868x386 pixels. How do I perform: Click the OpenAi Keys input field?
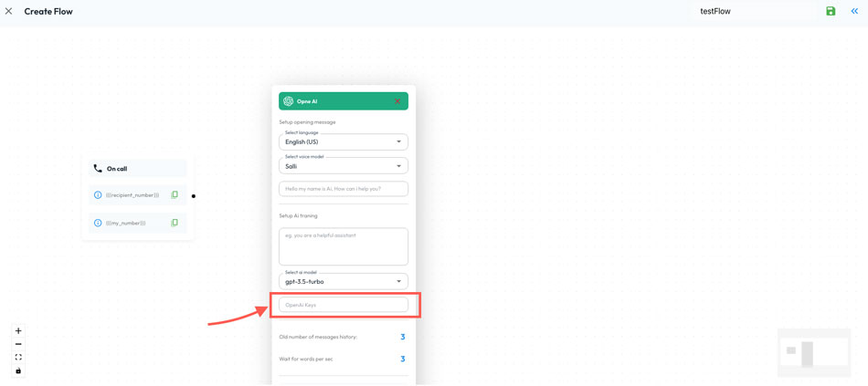pos(344,305)
